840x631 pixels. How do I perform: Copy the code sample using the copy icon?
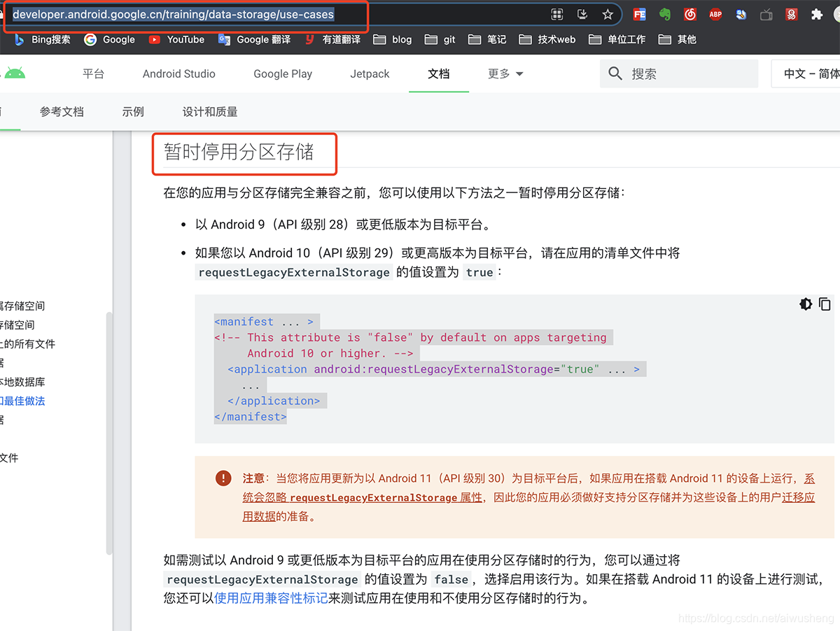(x=825, y=304)
